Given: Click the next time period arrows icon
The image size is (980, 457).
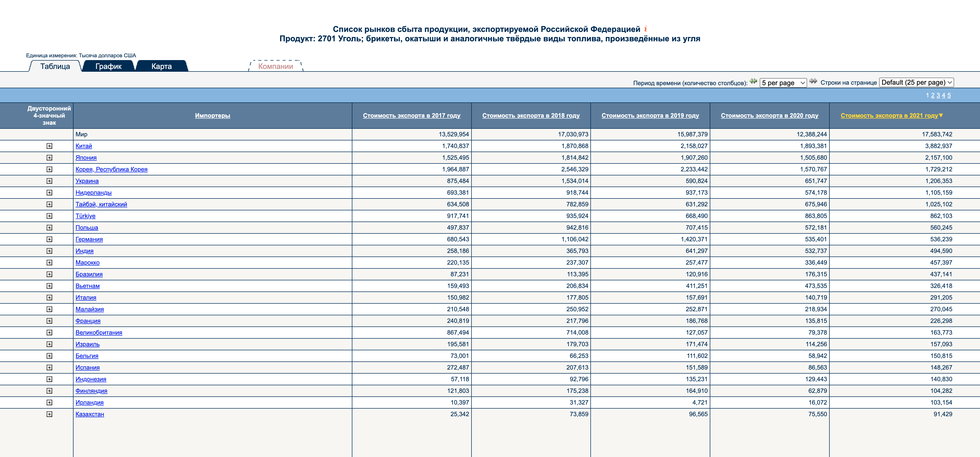Looking at the screenshot, I should point(813,81).
